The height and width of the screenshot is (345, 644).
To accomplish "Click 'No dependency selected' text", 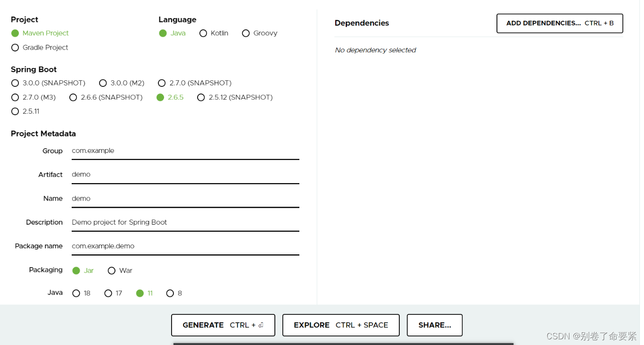I will [x=375, y=50].
